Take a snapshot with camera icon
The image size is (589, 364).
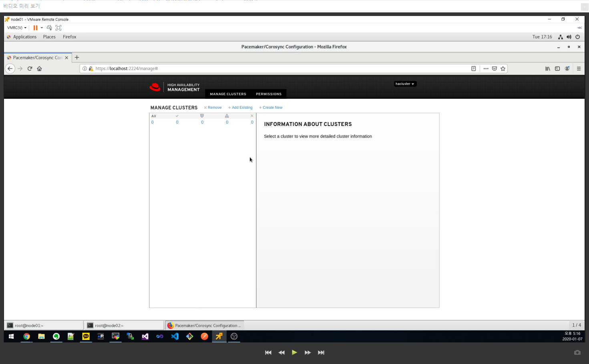(577, 352)
